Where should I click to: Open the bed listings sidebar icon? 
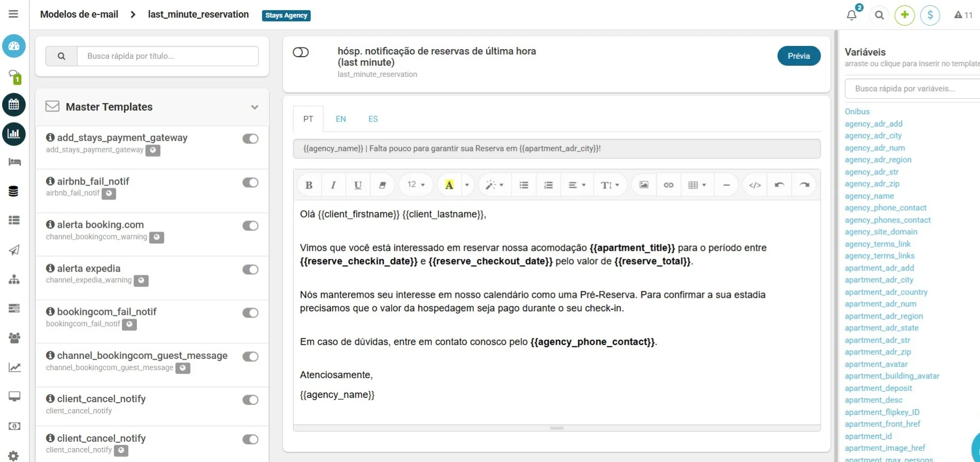point(14,162)
